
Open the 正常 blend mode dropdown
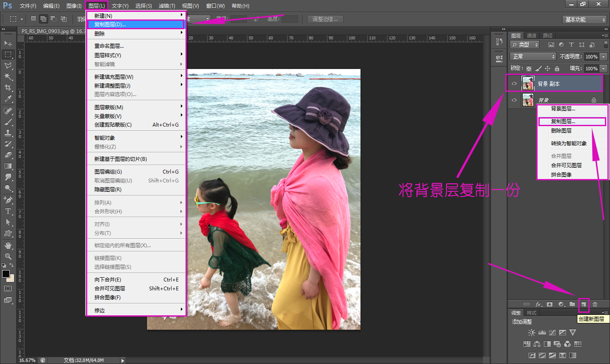click(x=533, y=56)
